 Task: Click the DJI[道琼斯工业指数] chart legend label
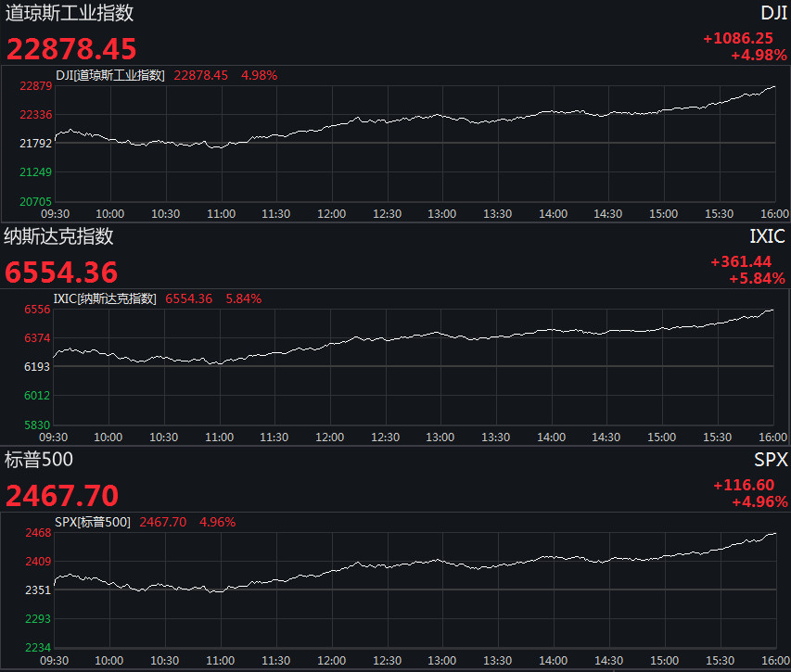pos(110,76)
